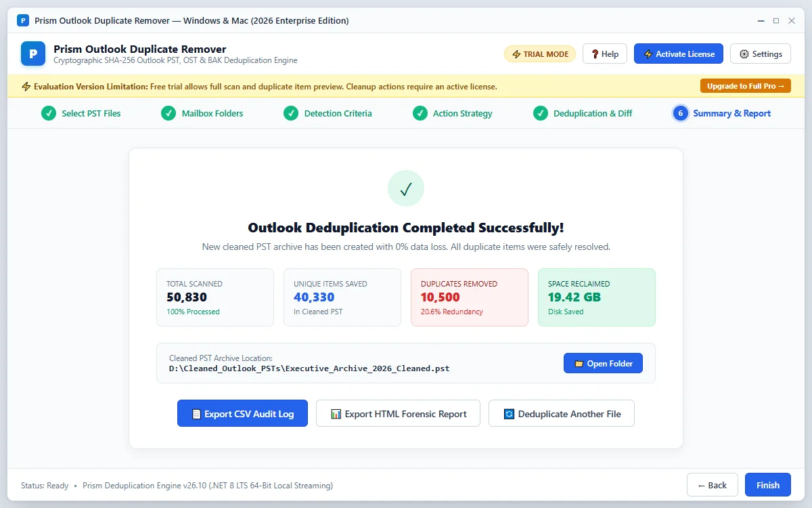Go to the Detection Criteria step
Image resolution: width=812 pixels, height=508 pixels.
click(328, 113)
